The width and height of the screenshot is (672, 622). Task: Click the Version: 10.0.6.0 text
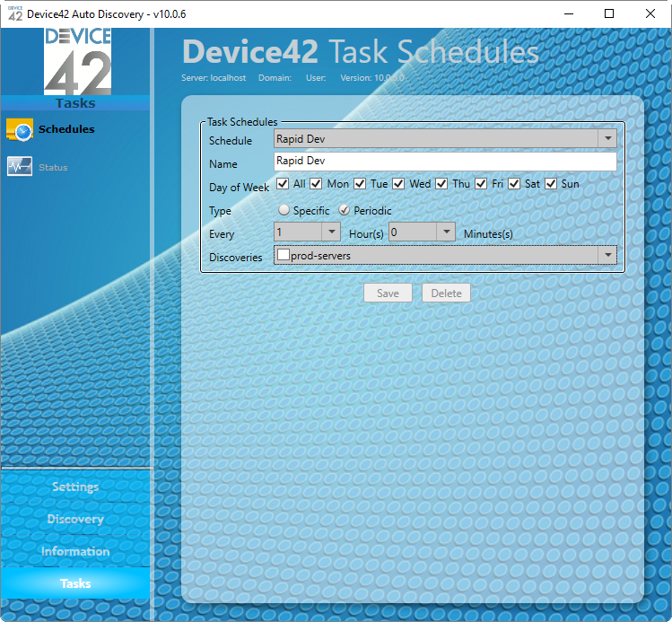372,78
